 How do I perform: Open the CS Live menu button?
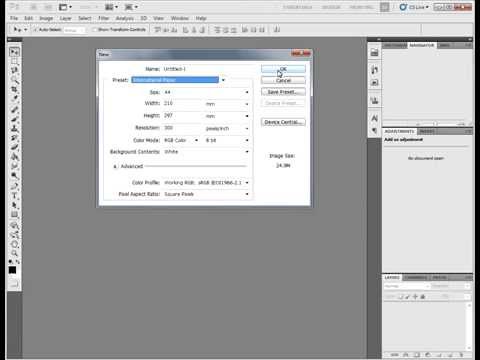coord(414,7)
